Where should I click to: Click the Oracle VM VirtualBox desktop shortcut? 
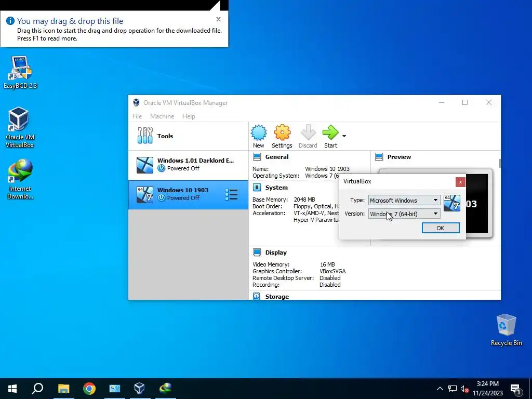pos(19,128)
